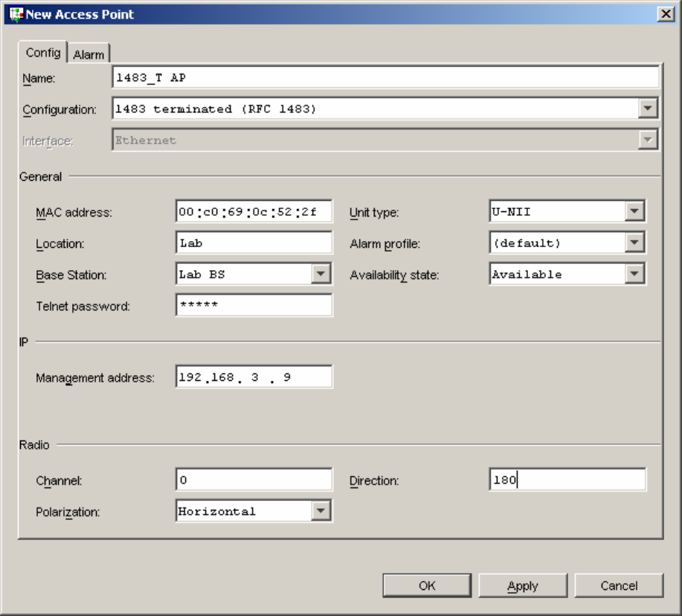Viewport: 682px width, 616px height.
Task: Click the Channel input field
Action: (x=254, y=479)
